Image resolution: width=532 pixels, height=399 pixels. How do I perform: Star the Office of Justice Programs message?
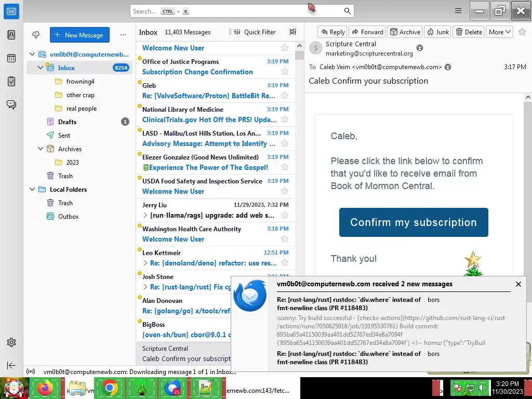point(285,72)
